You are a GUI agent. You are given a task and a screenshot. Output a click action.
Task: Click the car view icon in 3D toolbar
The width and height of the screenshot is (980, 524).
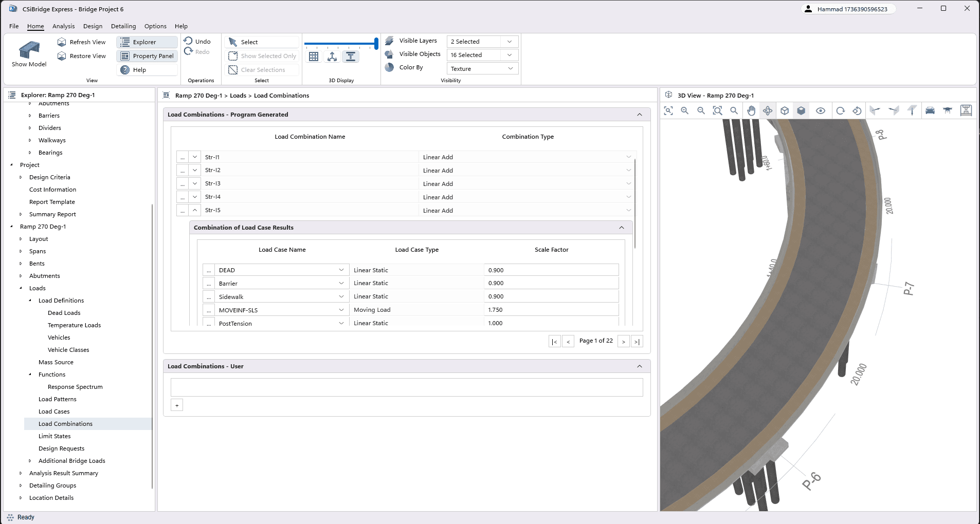(930, 110)
